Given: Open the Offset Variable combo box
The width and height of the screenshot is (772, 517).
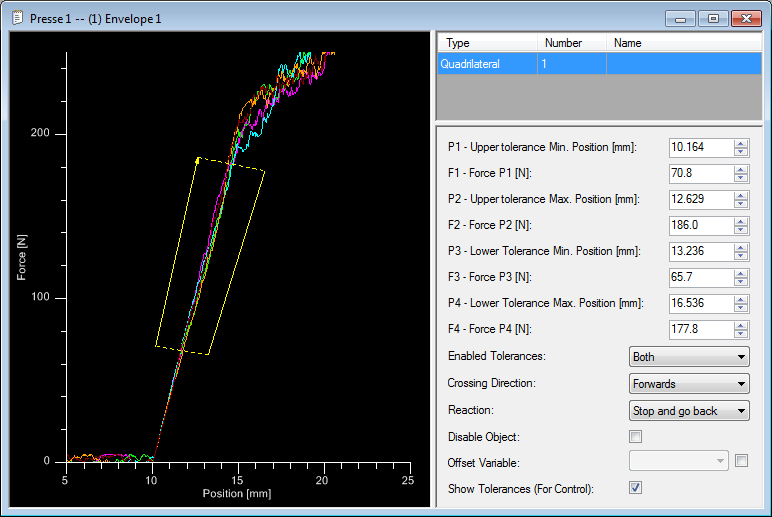Looking at the screenshot, I should pos(678,461).
